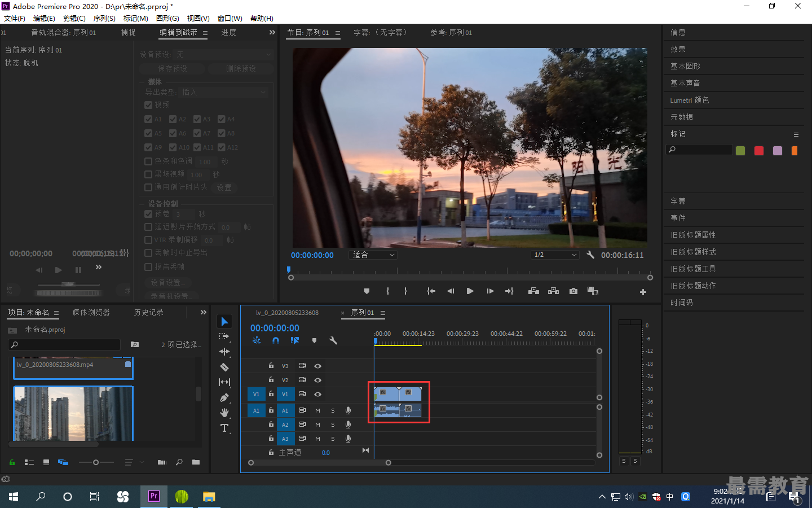Toggle V1 track output eye

317,394
